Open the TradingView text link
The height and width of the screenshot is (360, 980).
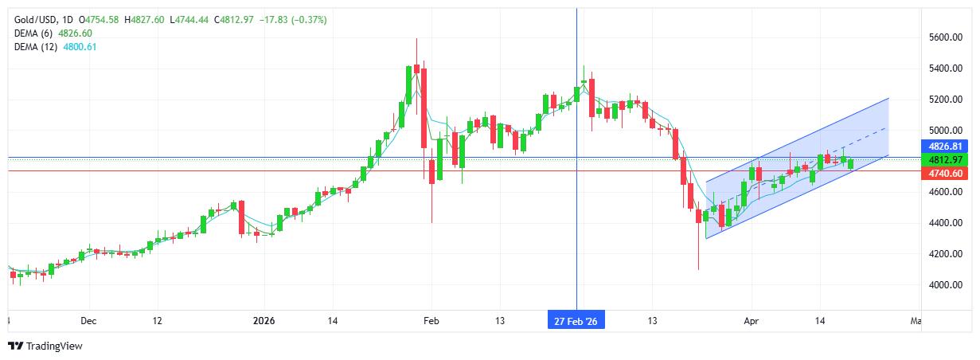[x=54, y=346]
